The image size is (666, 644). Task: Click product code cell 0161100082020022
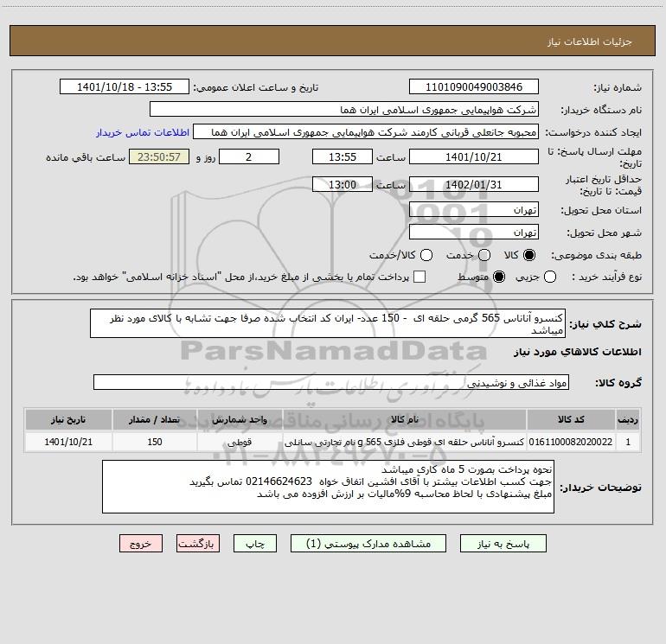[x=571, y=442]
